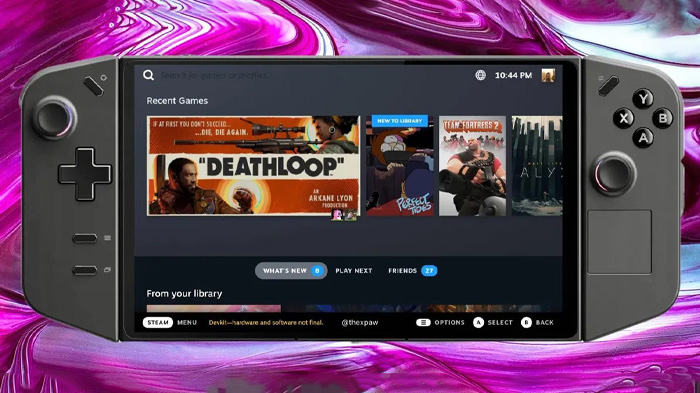Click the search magnifier icon
This screenshot has width=700, height=393.
pyautogui.click(x=149, y=75)
